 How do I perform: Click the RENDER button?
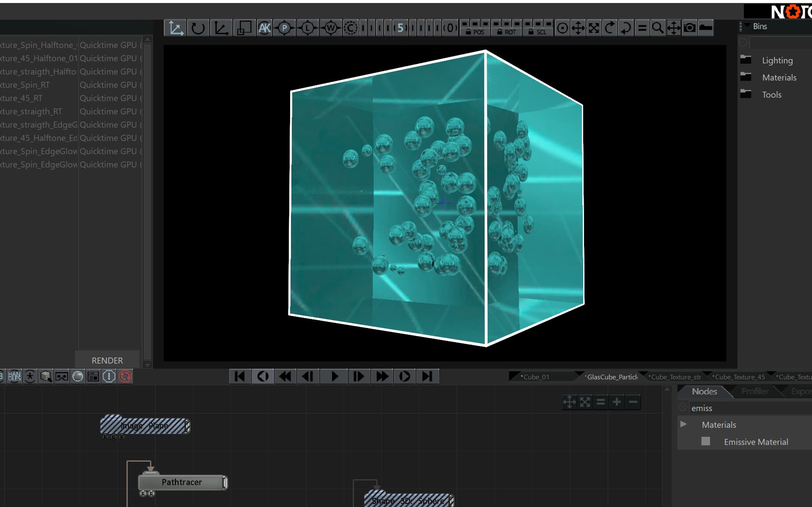coord(107,360)
